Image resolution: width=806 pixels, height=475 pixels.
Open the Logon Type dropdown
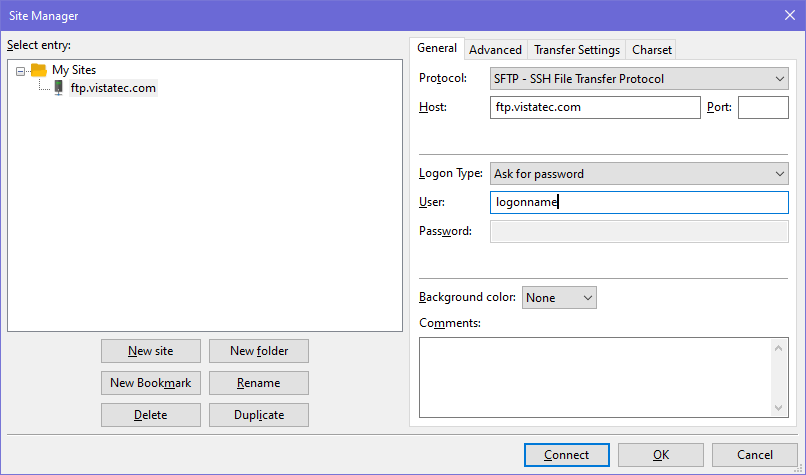click(639, 174)
